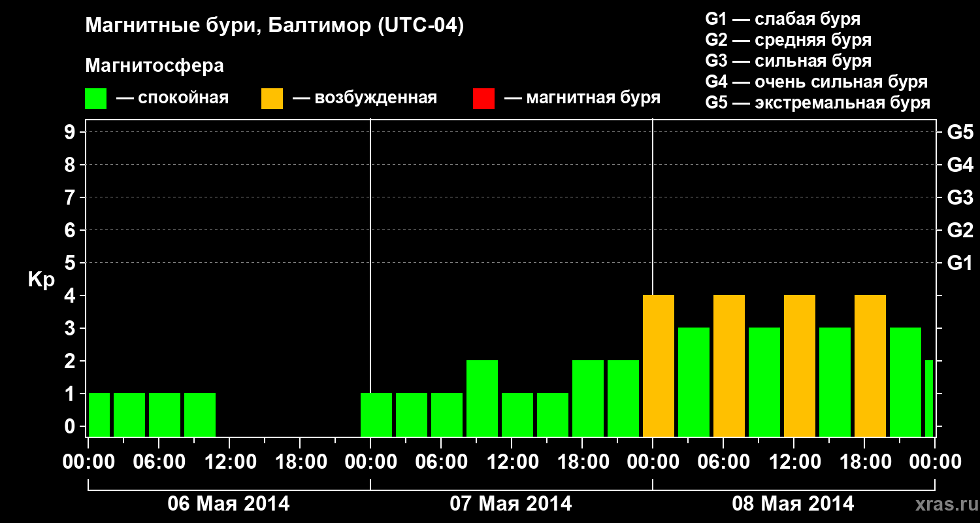Click the green bar at 09:00 on 08 Мая
The image size is (980, 523).
click(764, 382)
